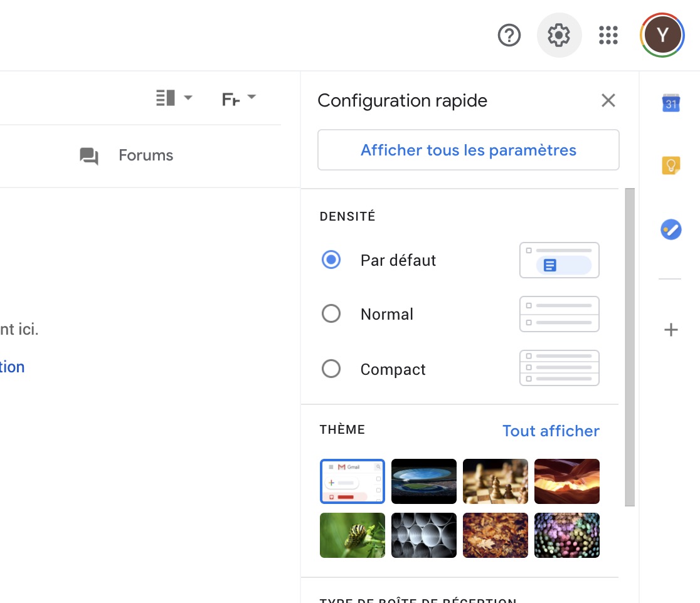
Task: Select the Normal density option
Action: point(331,313)
